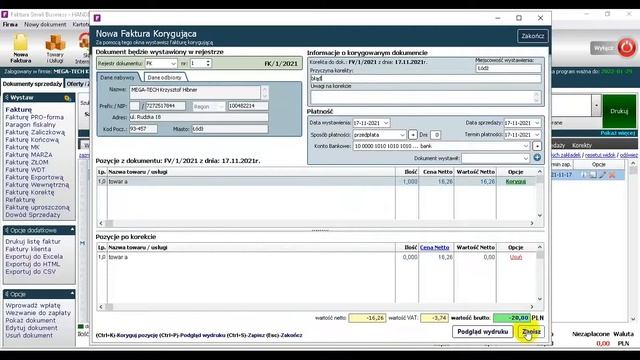Click the green Drukuj button
Image resolution: width=640 pixels, height=360 pixels.
tap(619, 111)
